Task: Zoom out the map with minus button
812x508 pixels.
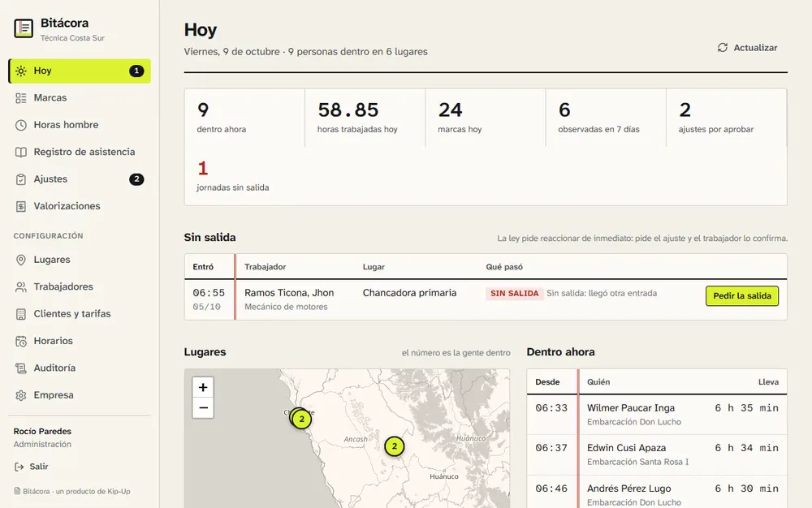Action: [203, 407]
